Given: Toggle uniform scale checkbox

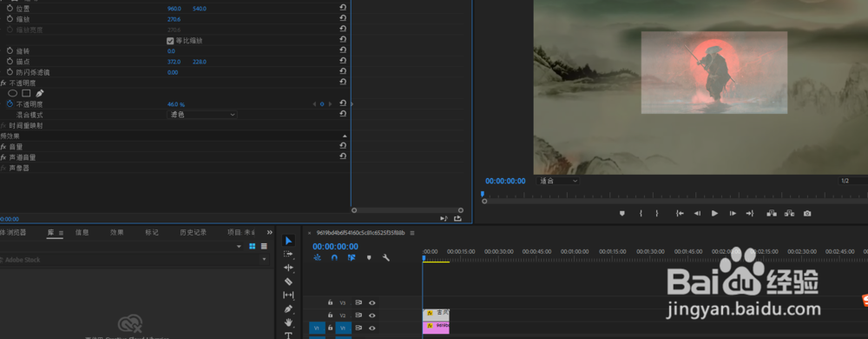Looking at the screenshot, I should [x=170, y=41].
